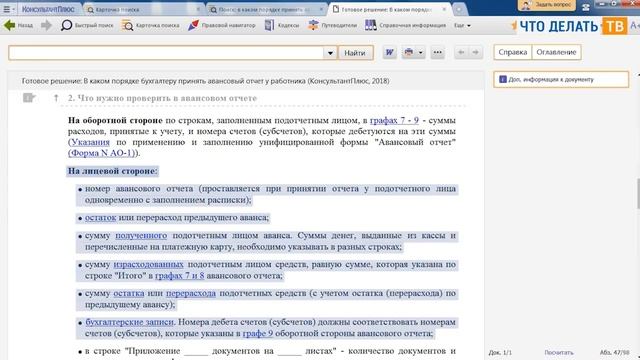This screenshot has height=360, width=640.
Task: Open Справочная информация
Action: 405,25
